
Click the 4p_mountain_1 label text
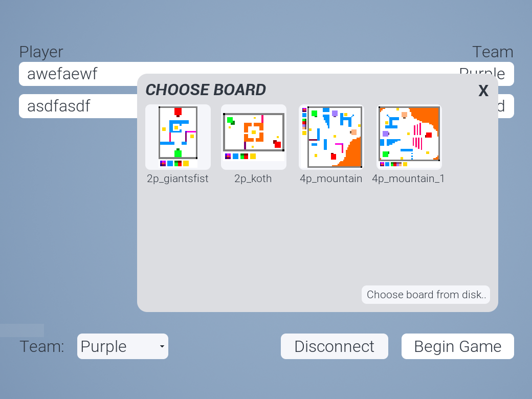pyautogui.click(x=408, y=179)
